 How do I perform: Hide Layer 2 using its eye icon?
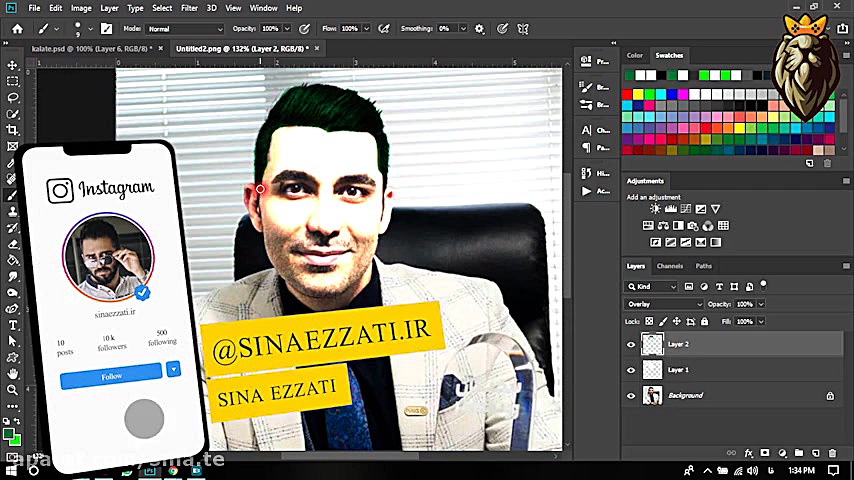pyautogui.click(x=630, y=344)
